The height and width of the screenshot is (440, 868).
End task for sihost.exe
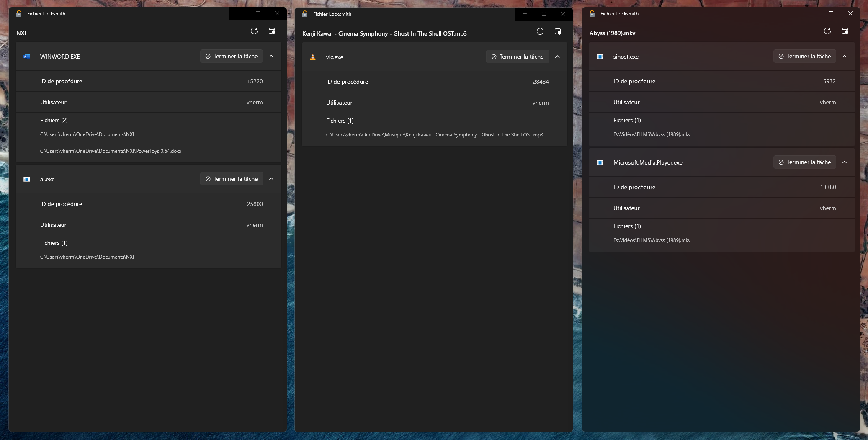point(805,56)
